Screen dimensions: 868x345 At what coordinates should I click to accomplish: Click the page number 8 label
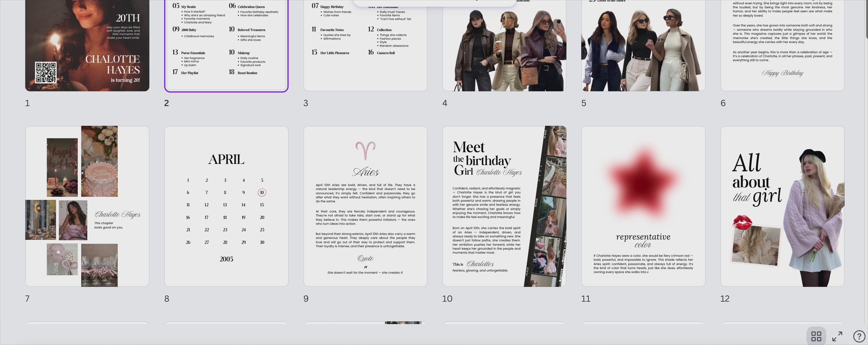pyautogui.click(x=167, y=298)
